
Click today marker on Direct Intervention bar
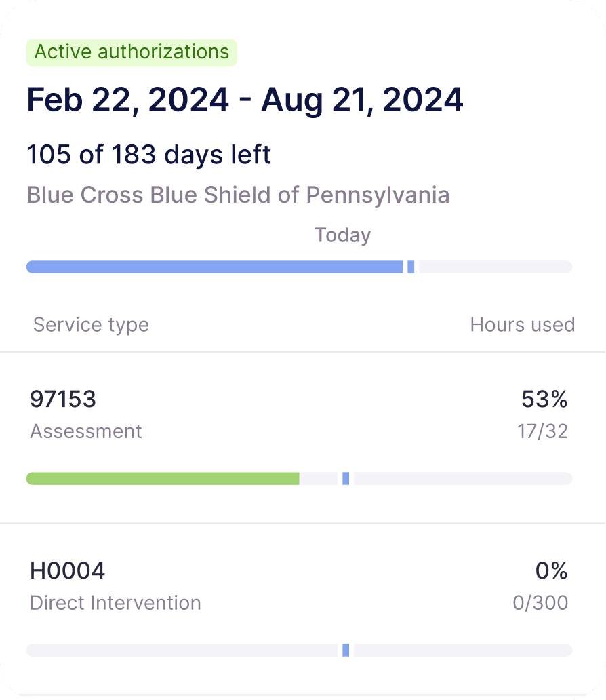[x=346, y=650]
